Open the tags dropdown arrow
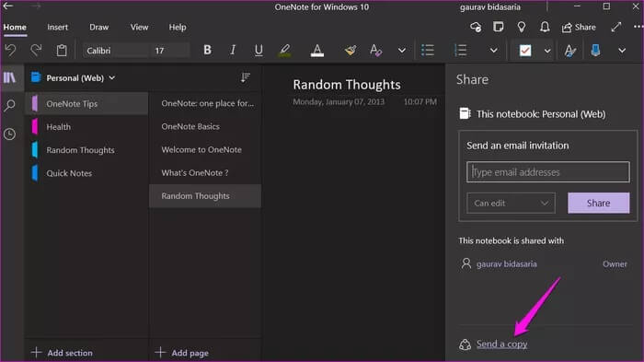 coord(547,51)
